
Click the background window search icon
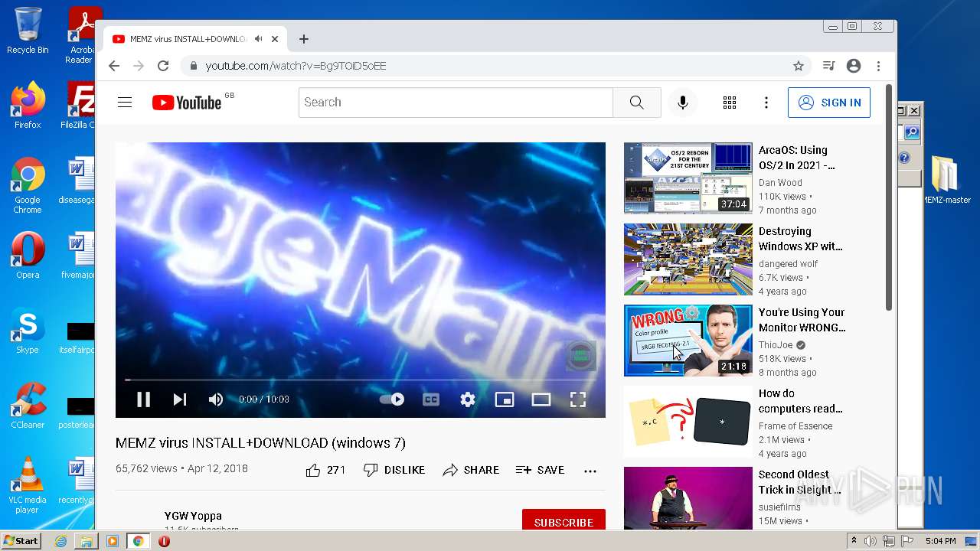[912, 132]
